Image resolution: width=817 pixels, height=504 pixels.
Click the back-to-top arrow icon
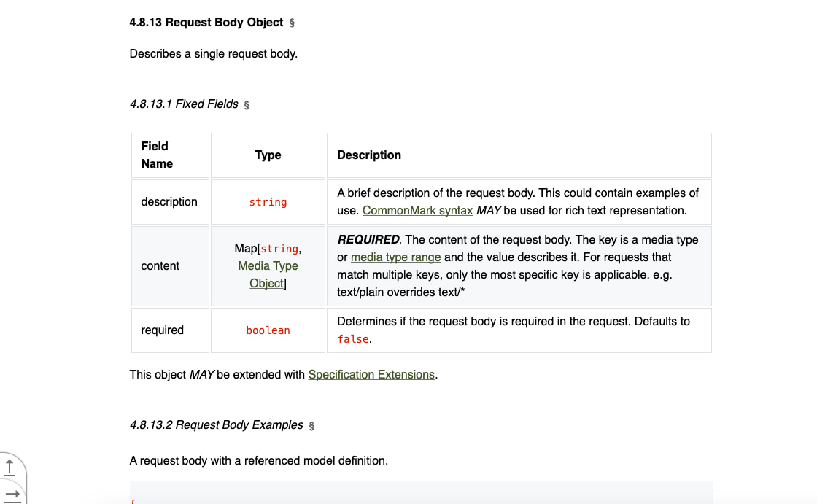(9, 465)
